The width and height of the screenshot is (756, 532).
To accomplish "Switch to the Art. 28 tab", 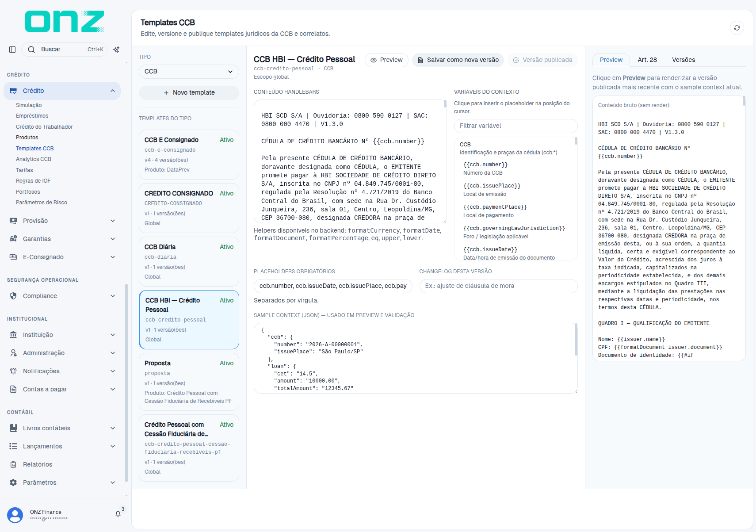I will pyautogui.click(x=647, y=60).
